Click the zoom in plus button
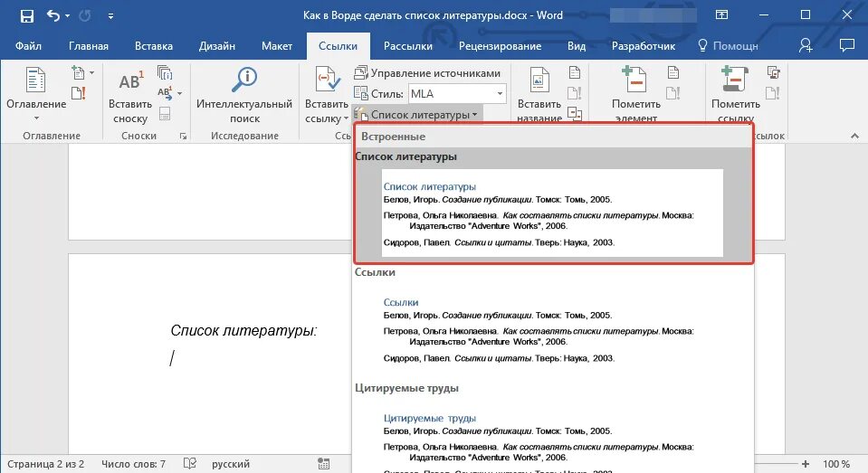 [x=806, y=464]
